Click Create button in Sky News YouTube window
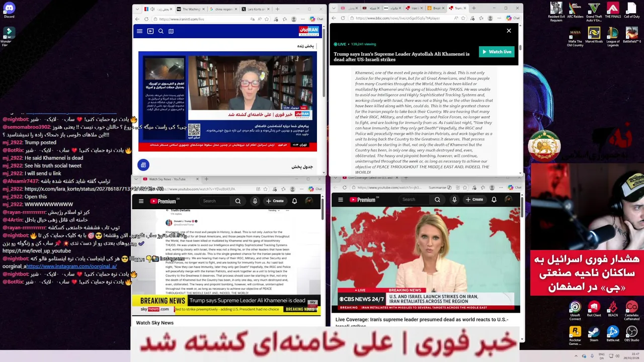The width and height of the screenshot is (644, 362). [275, 201]
